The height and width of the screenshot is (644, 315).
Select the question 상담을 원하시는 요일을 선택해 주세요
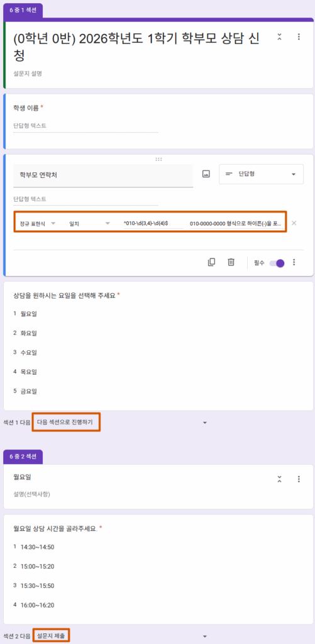point(65,296)
